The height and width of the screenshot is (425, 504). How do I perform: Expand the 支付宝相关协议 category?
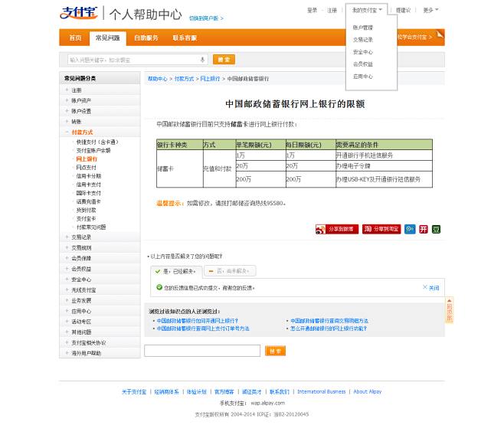point(100,343)
